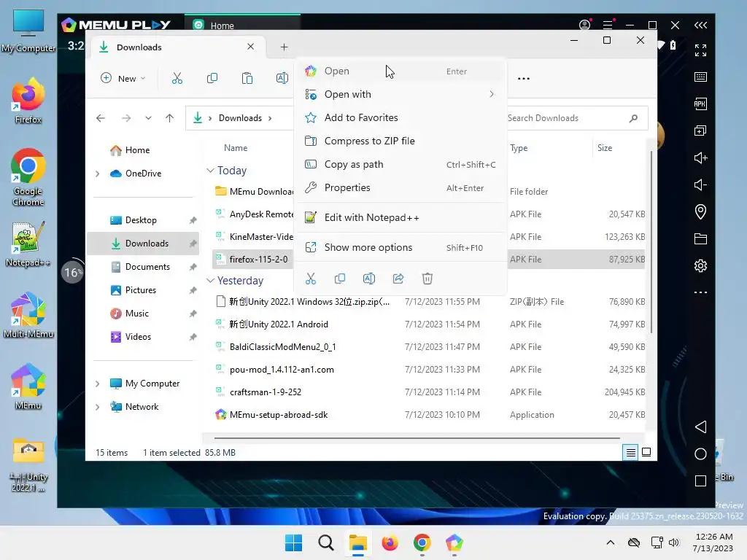Screen dimensions: 747x560
Task: Switch to details view layout icon
Action: click(x=630, y=452)
